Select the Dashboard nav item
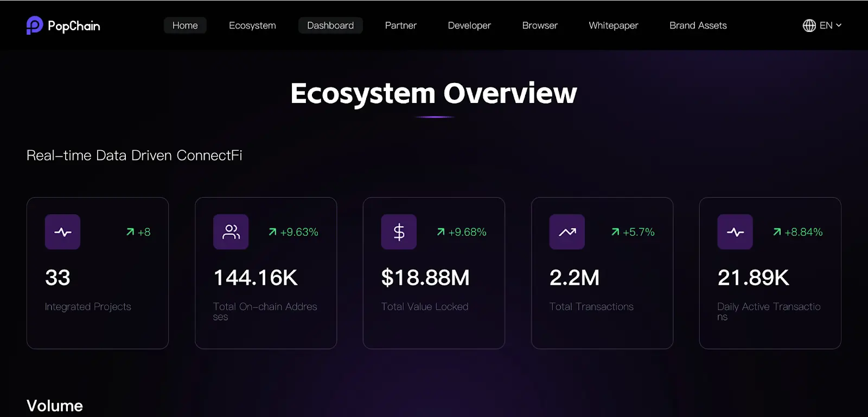This screenshot has width=868, height=417. pyautogui.click(x=330, y=25)
